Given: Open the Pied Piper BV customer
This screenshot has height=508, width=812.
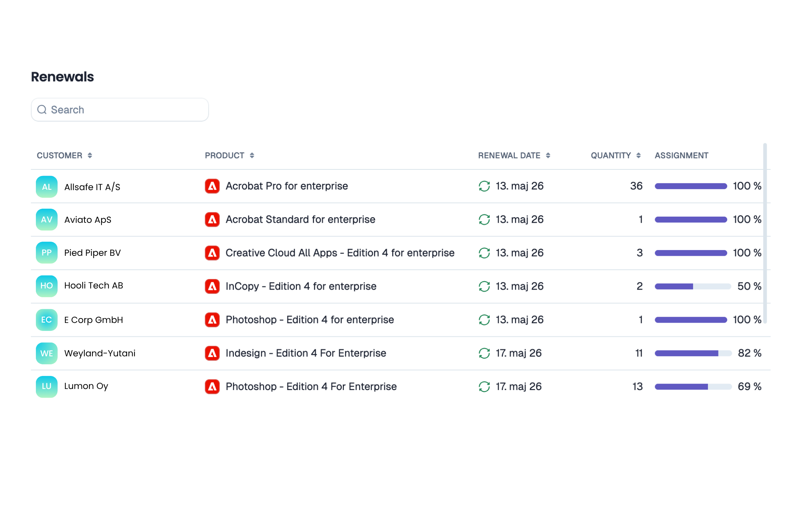Looking at the screenshot, I should 92,253.
